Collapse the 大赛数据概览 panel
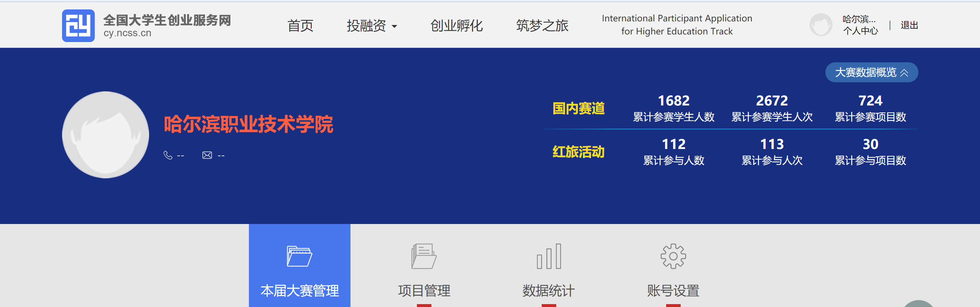 tap(872, 72)
